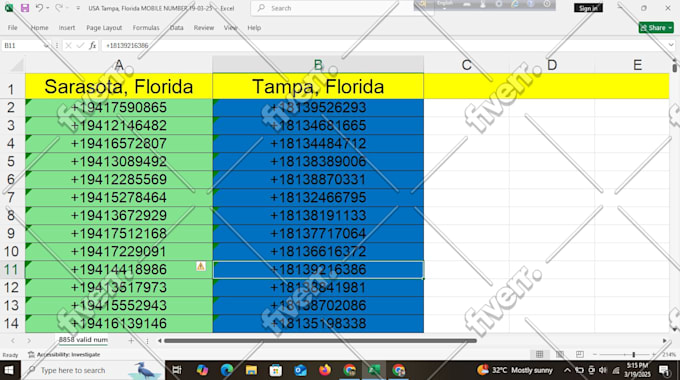Select the '8858 valid num' sheet tab
The image size is (680, 380).
pos(83,340)
